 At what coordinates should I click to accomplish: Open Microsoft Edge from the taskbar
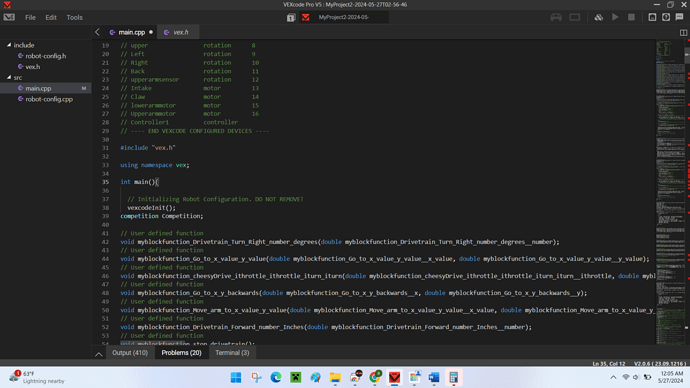click(x=276, y=377)
